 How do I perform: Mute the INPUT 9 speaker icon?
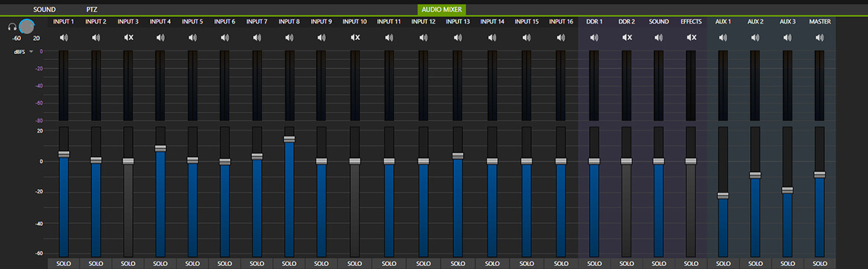(x=321, y=38)
